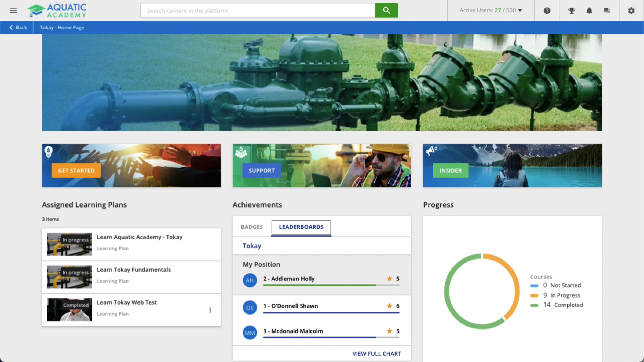
Task: Click the View Full Chart link
Action: 376,354
